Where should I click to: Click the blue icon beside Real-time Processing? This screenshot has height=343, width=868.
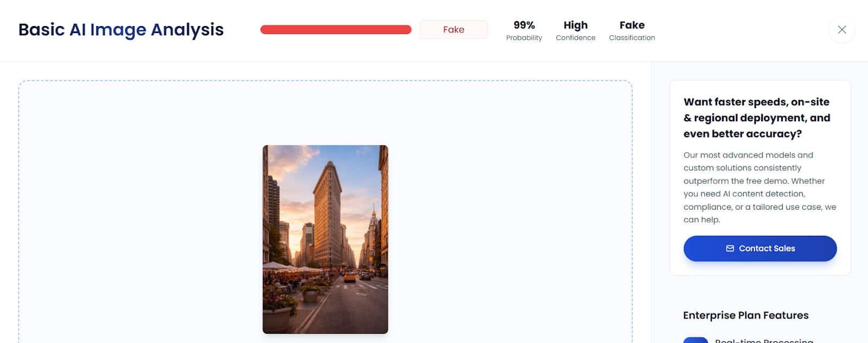click(695, 340)
